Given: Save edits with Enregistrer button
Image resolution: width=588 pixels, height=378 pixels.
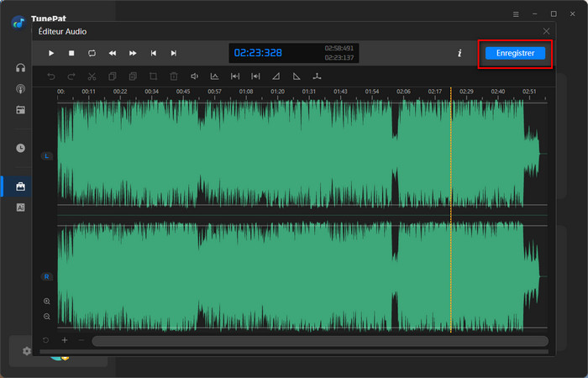Looking at the screenshot, I should [x=515, y=53].
